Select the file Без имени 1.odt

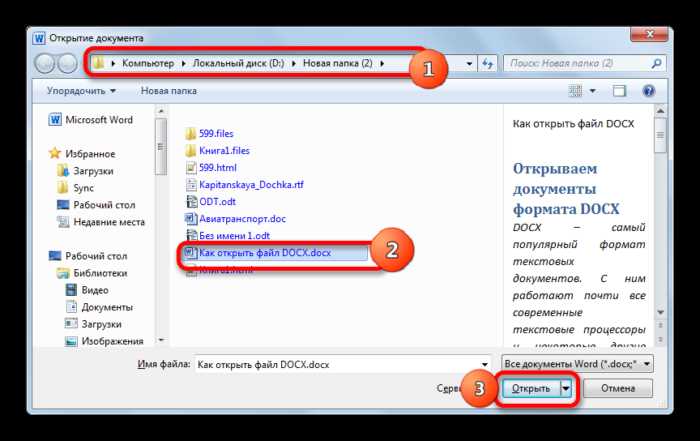[x=228, y=235]
